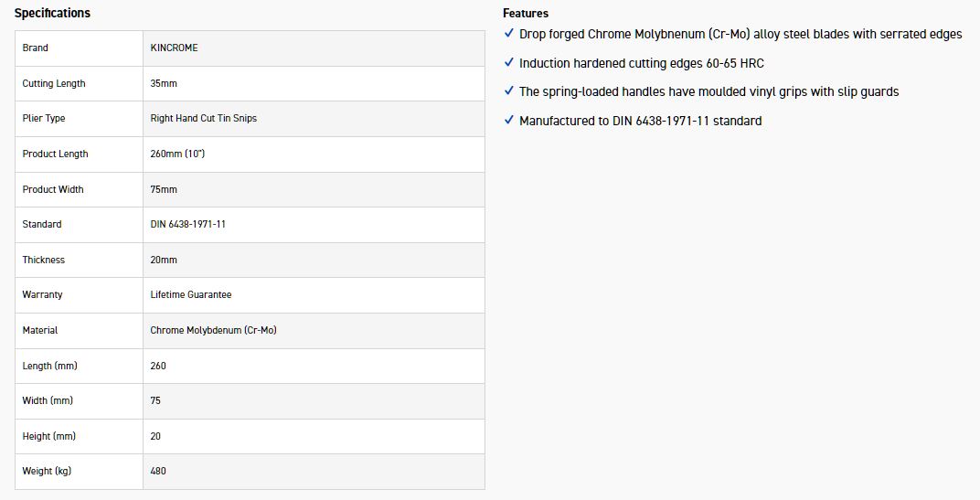
Task: Click the checkmark next to DIN standard feature
Action: 509,120
